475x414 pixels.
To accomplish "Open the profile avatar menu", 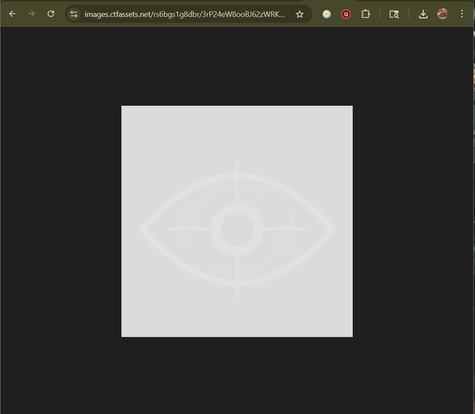I will [x=442, y=14].
